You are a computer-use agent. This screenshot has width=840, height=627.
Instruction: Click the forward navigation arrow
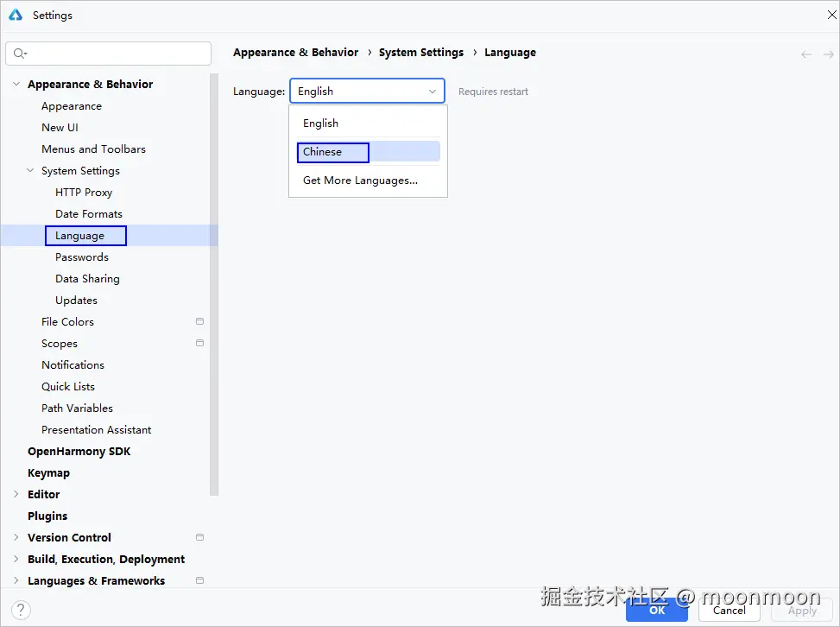click(x=828, y=54)
